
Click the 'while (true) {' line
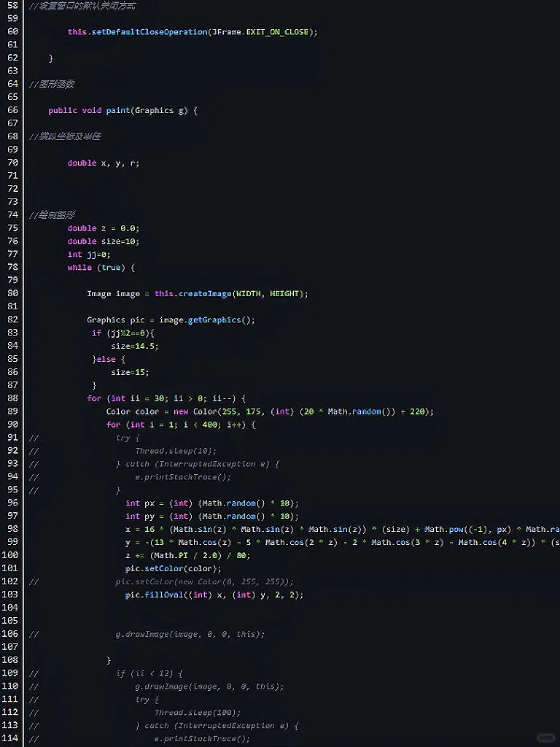[101, 268]
